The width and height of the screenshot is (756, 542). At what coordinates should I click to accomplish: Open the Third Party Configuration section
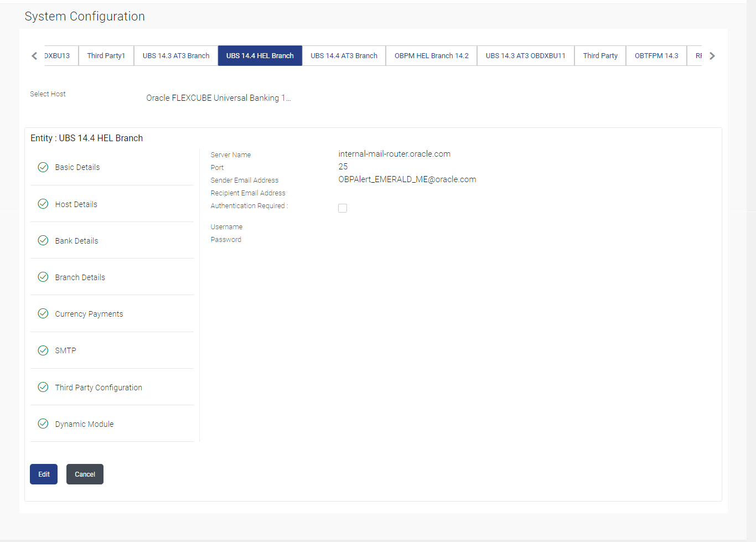[x=112, y=387]
